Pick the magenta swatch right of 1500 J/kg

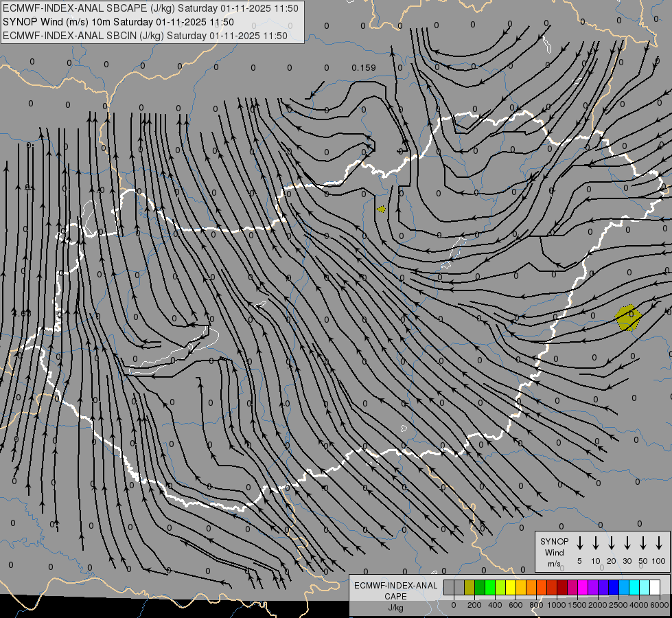[583, 587]
